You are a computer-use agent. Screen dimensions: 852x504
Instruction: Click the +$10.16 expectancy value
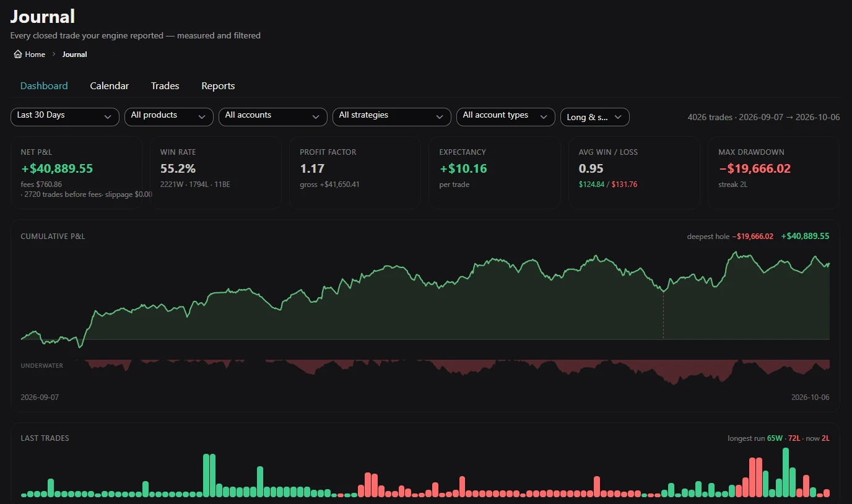(x=463, y=168)
